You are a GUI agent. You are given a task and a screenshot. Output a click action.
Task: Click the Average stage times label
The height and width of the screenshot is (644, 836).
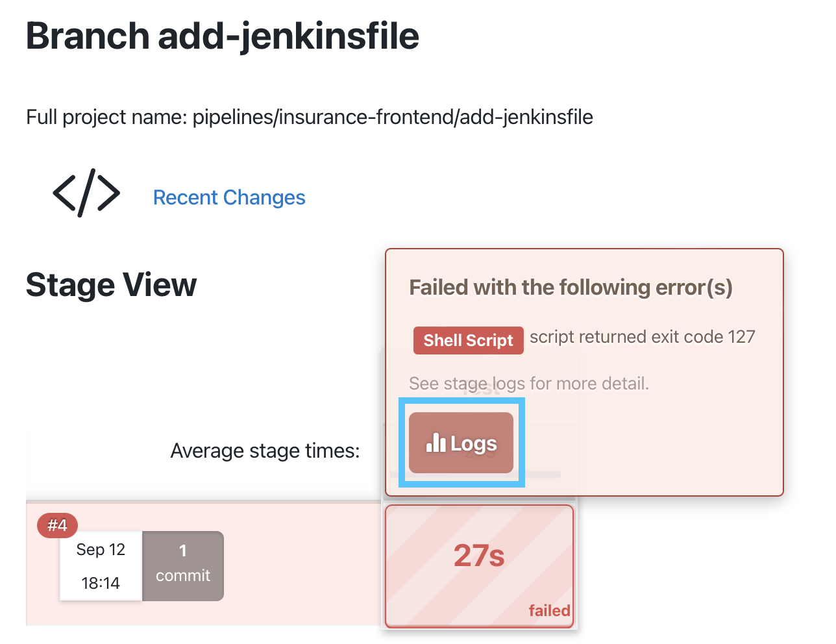tap(265, 451)
